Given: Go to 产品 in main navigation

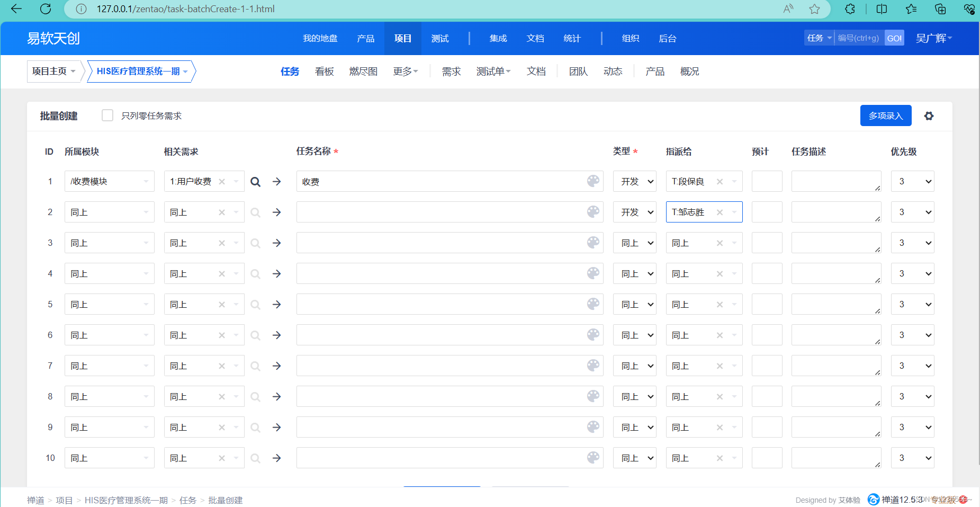Looking at the screenshot, I should coord(365,39).
